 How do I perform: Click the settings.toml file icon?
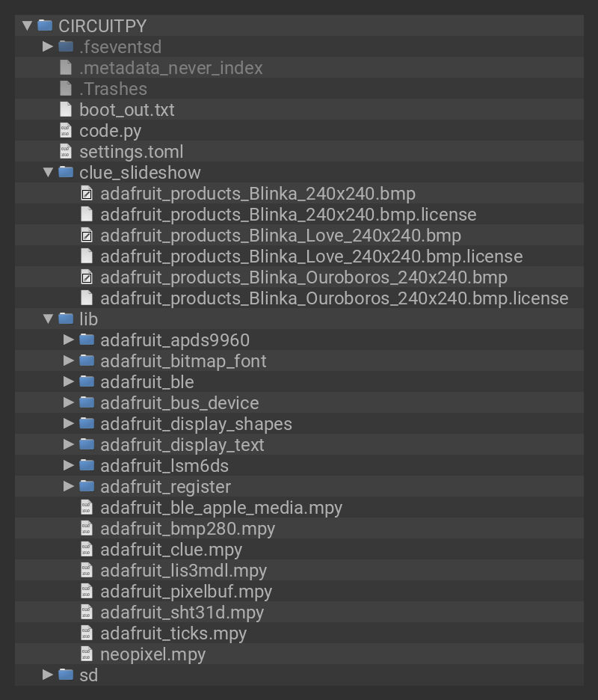click(x=66, y=152)
